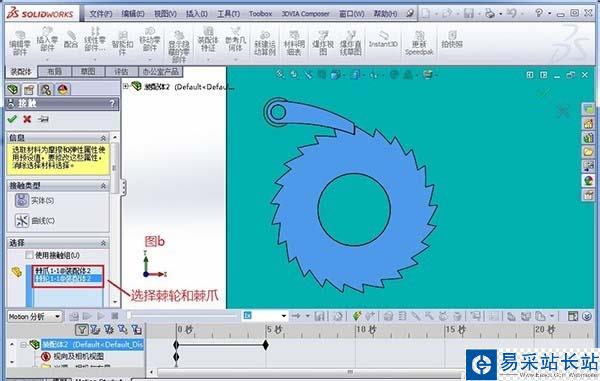Switch to the Layout (布局) tab

click(54, 72)
